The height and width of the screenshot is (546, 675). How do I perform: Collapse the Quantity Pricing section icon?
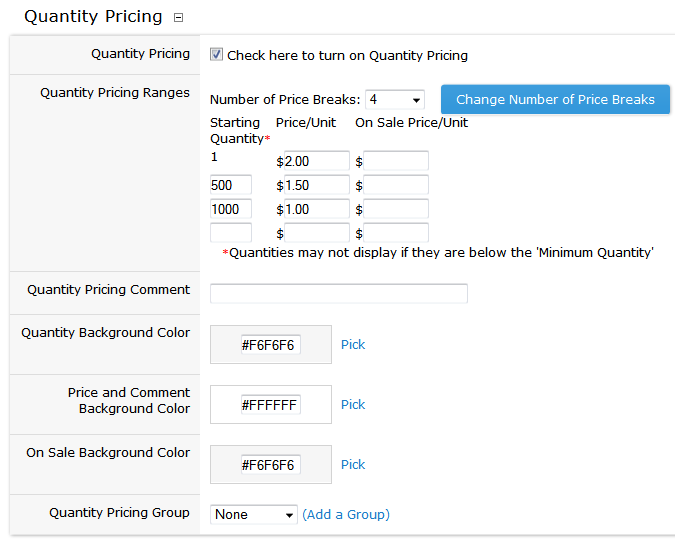(x=178, y=17)
